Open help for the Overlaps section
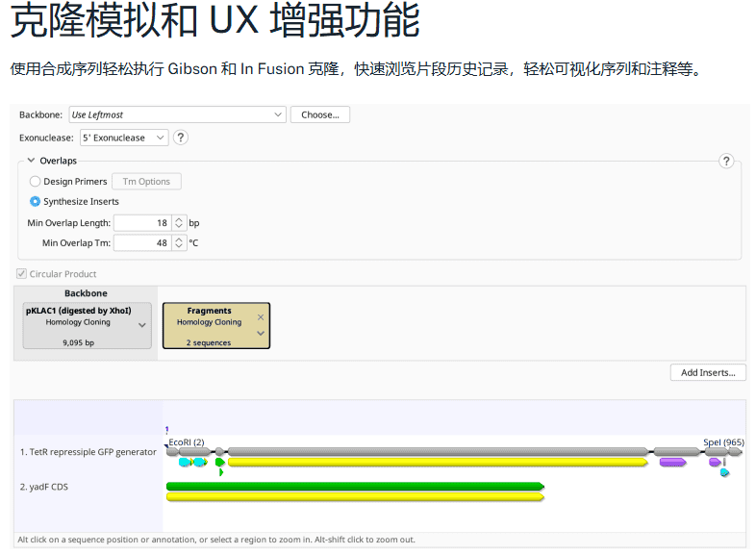Image resolution: width=756 pixels, height=554 pixels. point(726,161)
